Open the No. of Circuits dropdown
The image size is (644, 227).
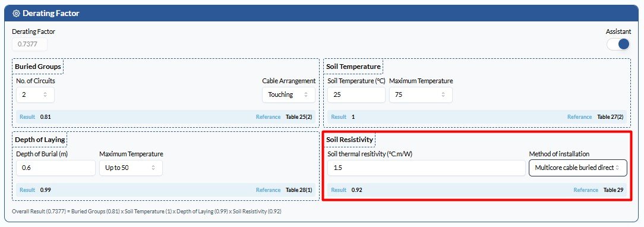click(x=35, y=95)
